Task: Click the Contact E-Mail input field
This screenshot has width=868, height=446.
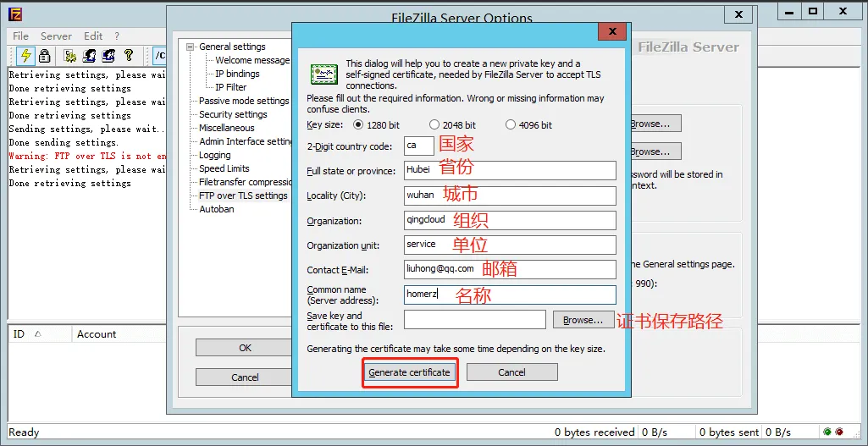Action: click(x=510, y=269)
